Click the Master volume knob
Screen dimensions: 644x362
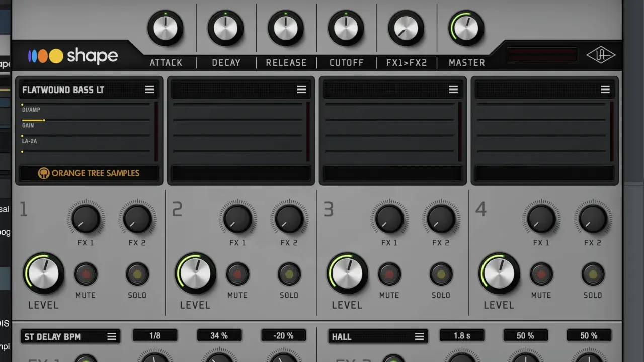(x=466, y=28)
